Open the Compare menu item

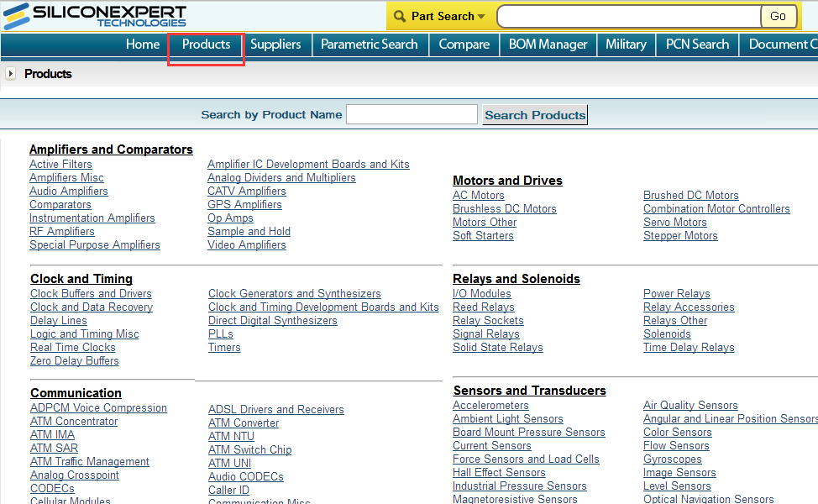[x=464, y=45]
